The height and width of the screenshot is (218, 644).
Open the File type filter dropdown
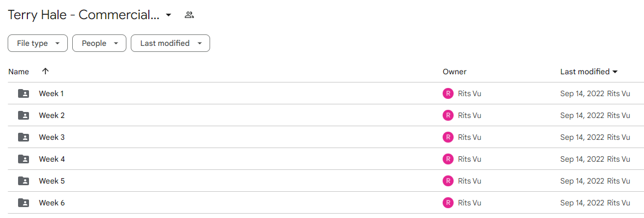coord(38,44)
